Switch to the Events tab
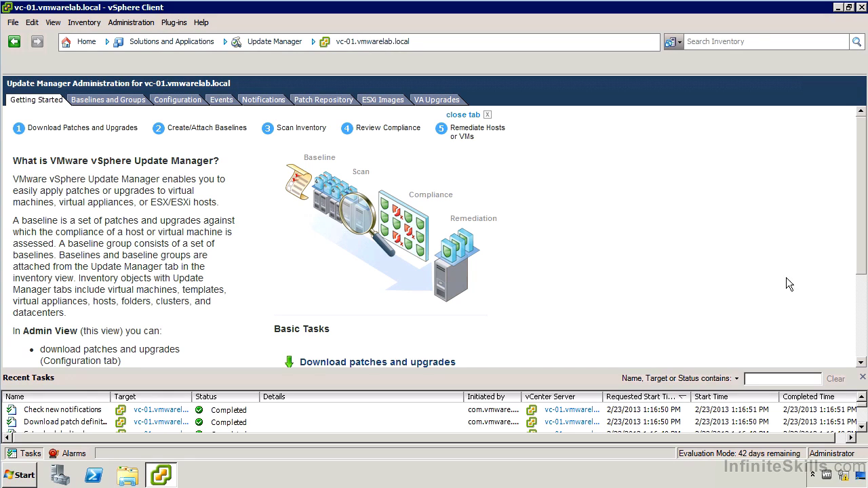The width and height of the screenshot is (868, 488). pyautogui.click(x=221, y=100)
